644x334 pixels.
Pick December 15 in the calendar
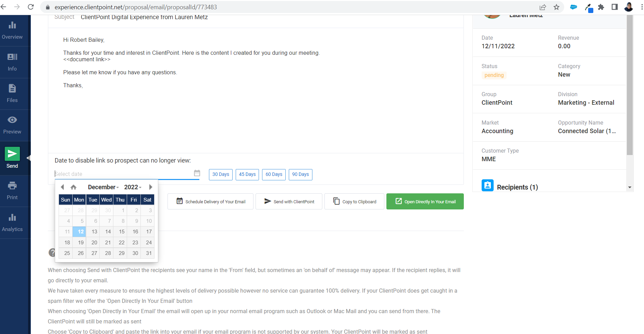coord(120,232)
